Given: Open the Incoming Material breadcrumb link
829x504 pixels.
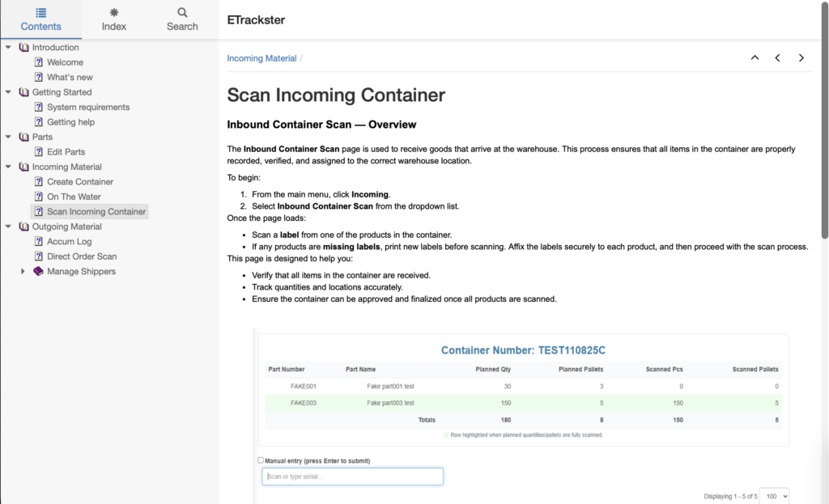Looking at the screenshot, I should click(261, 58).
